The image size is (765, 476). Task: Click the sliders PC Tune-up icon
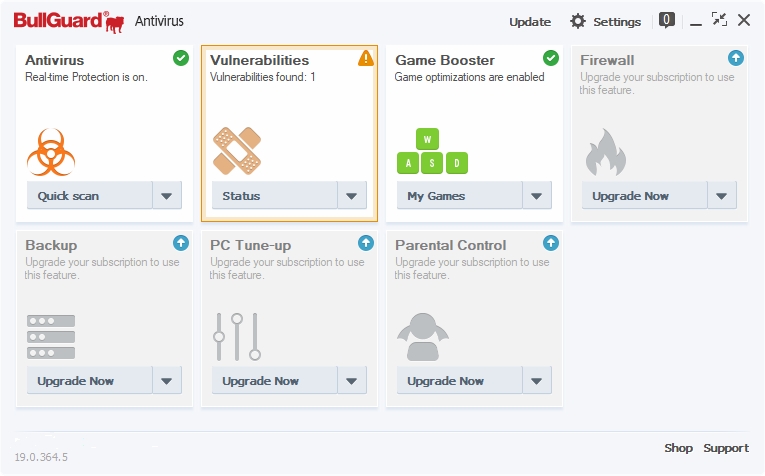click(x=237, y=336)
